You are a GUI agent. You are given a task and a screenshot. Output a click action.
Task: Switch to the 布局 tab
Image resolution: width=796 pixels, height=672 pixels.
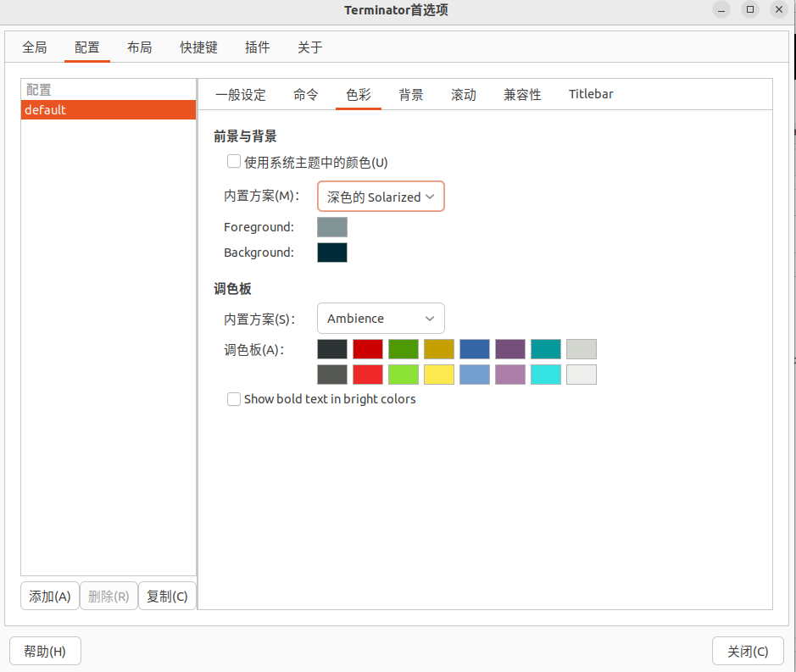(x=139, y=47)
